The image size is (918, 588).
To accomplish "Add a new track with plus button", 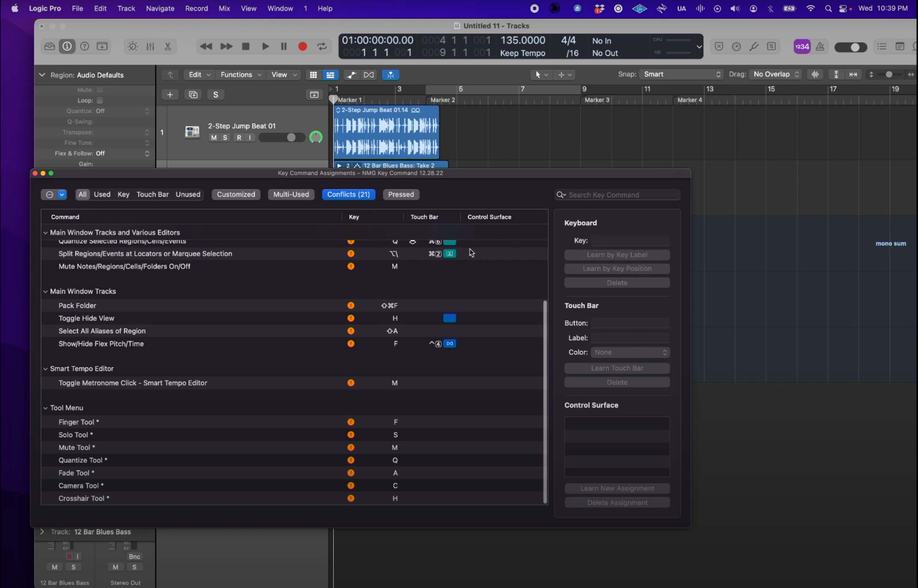I will (170, 95).
